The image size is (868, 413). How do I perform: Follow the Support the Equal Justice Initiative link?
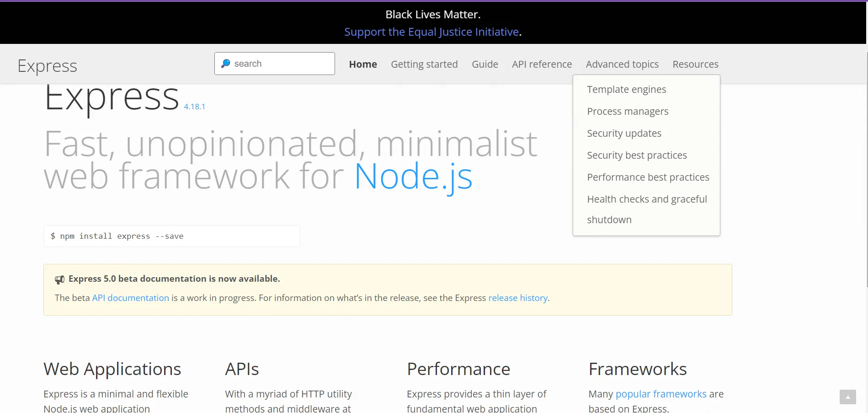431,32
